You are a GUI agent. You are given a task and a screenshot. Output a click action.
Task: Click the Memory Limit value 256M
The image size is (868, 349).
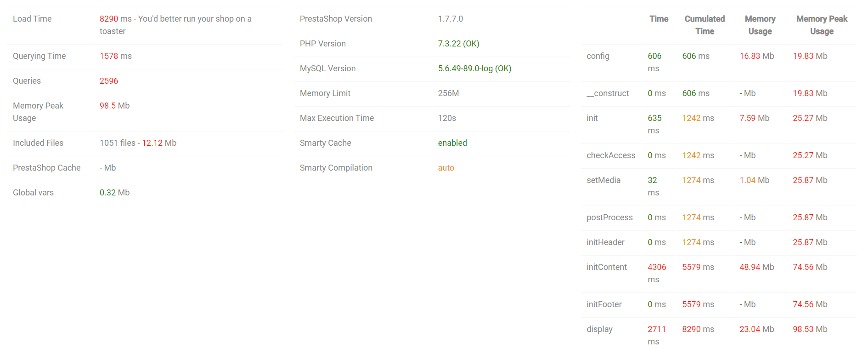pos(448,93)
